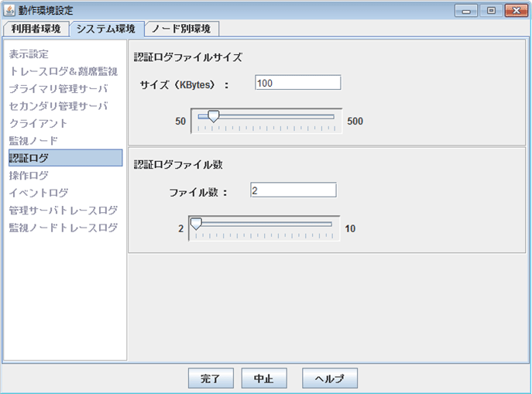
Task: Select 監視ノード in the sidebar
Action: click(33, 141)
